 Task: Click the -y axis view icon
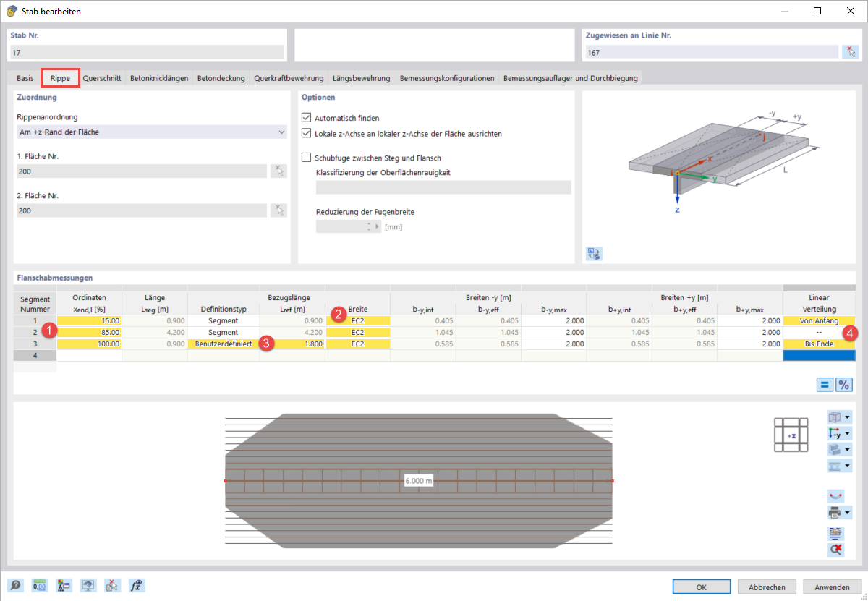click(834, 433)
